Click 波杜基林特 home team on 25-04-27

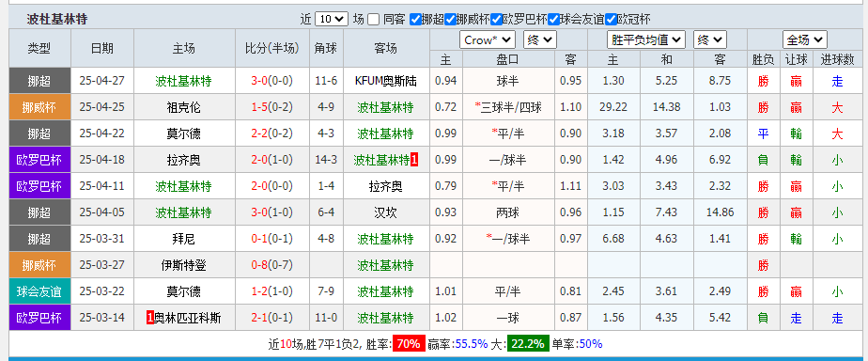(x=184, y=82)
